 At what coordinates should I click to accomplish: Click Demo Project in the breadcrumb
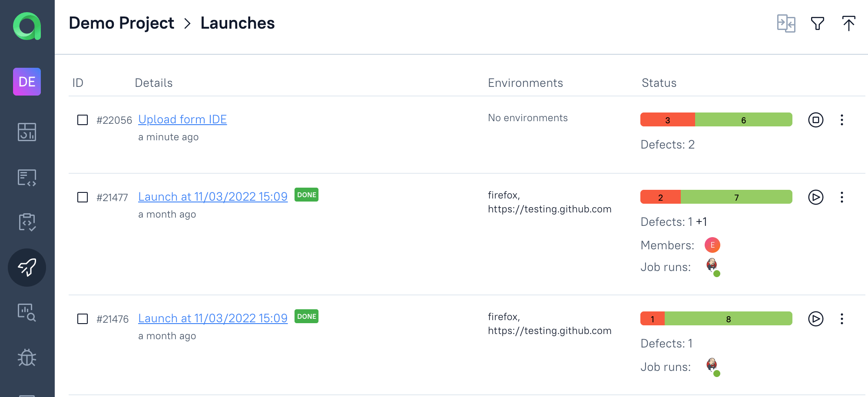[x=121, y=23]
